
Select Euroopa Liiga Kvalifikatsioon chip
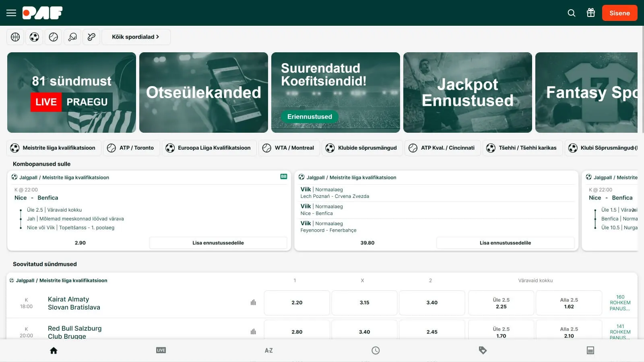209,148
